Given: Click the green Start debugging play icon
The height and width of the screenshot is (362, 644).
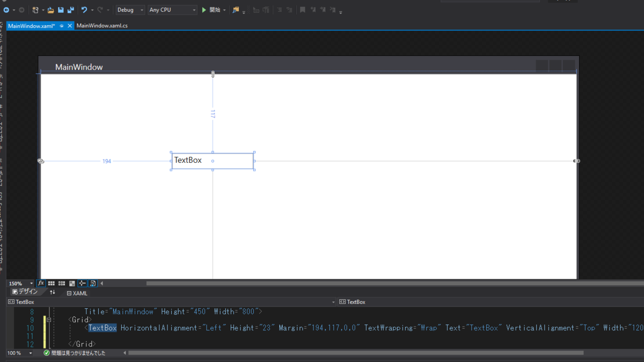Looking at the screenshot, I should (x=204, y=10).
